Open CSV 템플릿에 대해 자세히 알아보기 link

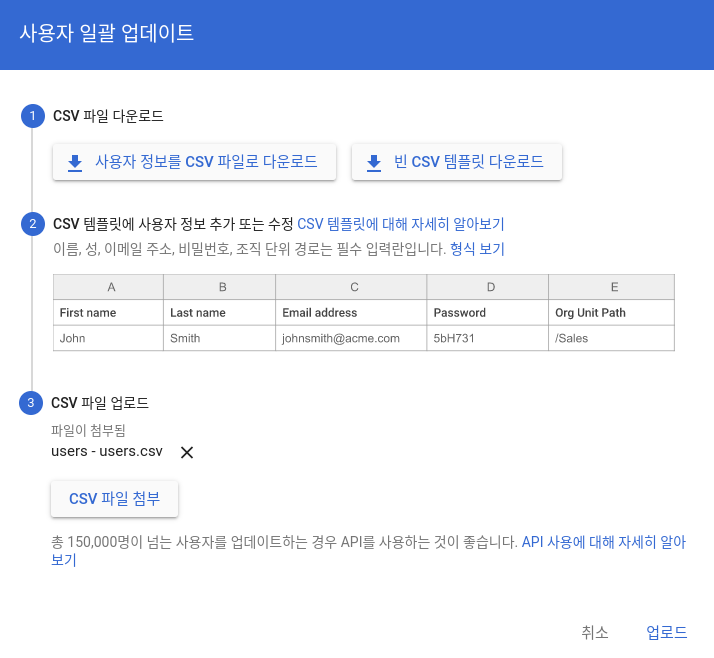pyautogui.click(x=401, y=224)
